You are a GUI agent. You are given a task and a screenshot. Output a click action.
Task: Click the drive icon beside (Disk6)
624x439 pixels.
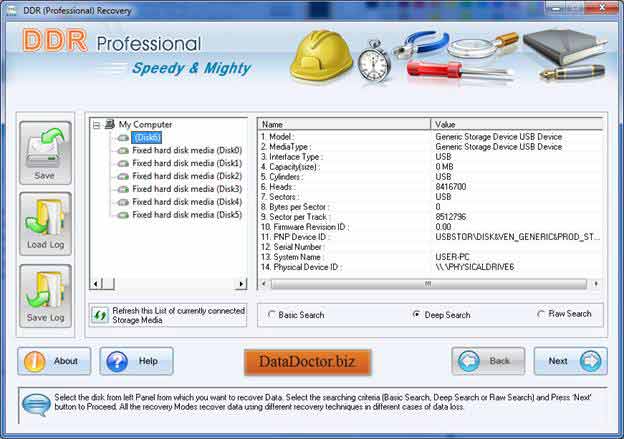point(123,138)
